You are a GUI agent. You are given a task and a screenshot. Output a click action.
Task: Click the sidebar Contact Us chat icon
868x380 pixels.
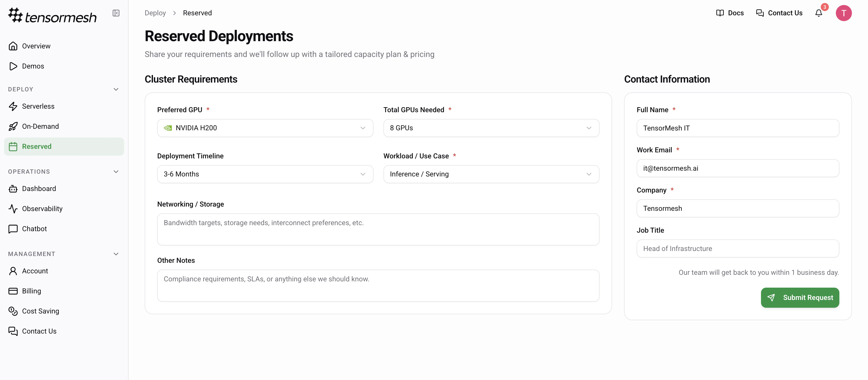click(13, 332)
